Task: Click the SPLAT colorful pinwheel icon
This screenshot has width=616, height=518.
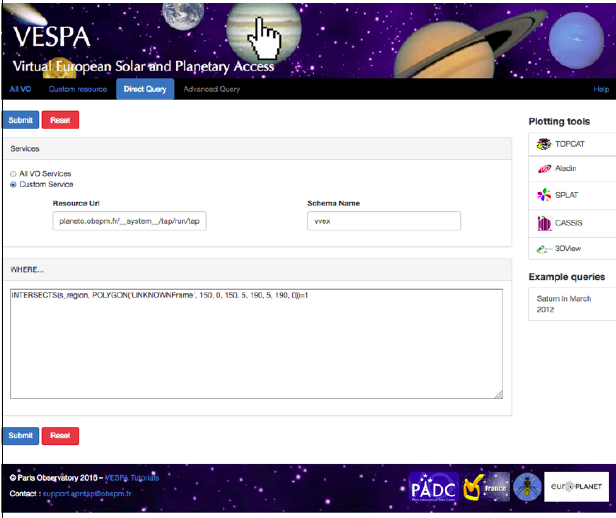Action: 544,195
